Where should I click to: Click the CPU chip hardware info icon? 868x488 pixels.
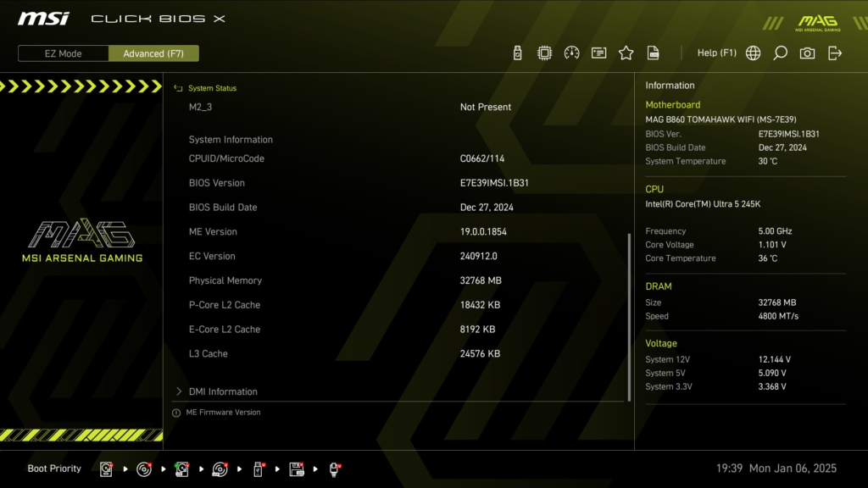coord(542,53)
